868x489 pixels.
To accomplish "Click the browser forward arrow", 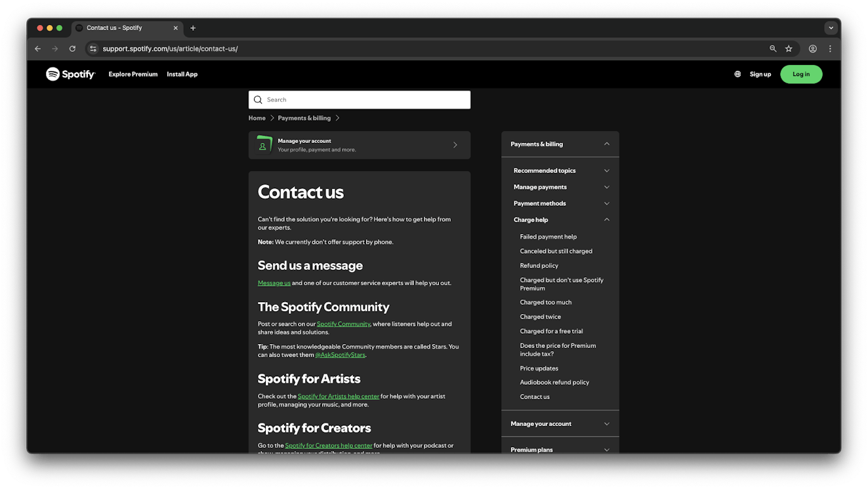I will click(55, 49).
